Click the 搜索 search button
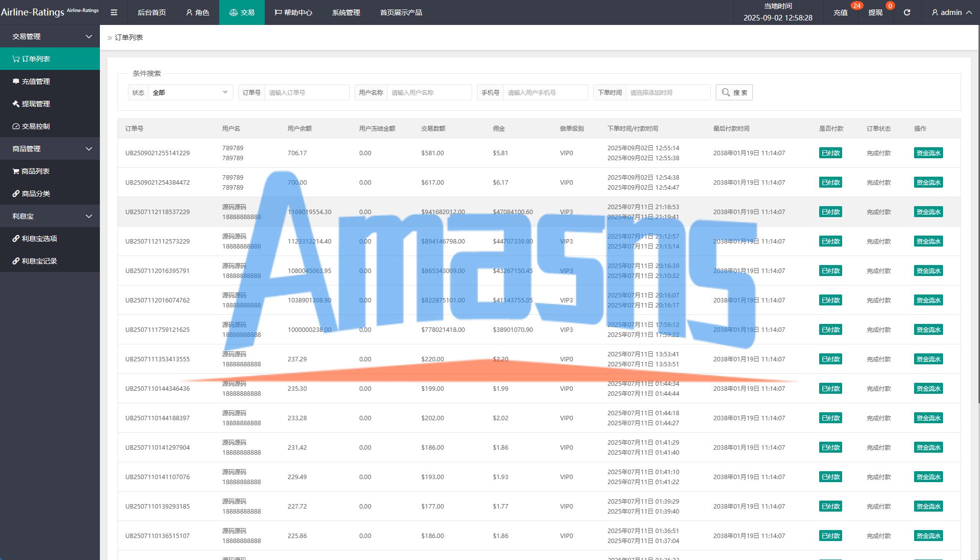This screenshot has height=560, width=980. coord(734,92)
